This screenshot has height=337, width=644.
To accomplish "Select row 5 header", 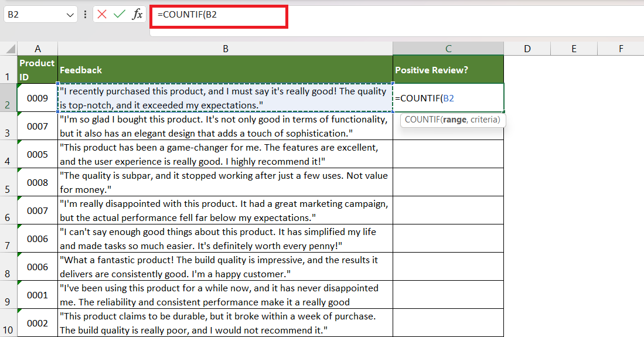I will [x=8, y=182].
